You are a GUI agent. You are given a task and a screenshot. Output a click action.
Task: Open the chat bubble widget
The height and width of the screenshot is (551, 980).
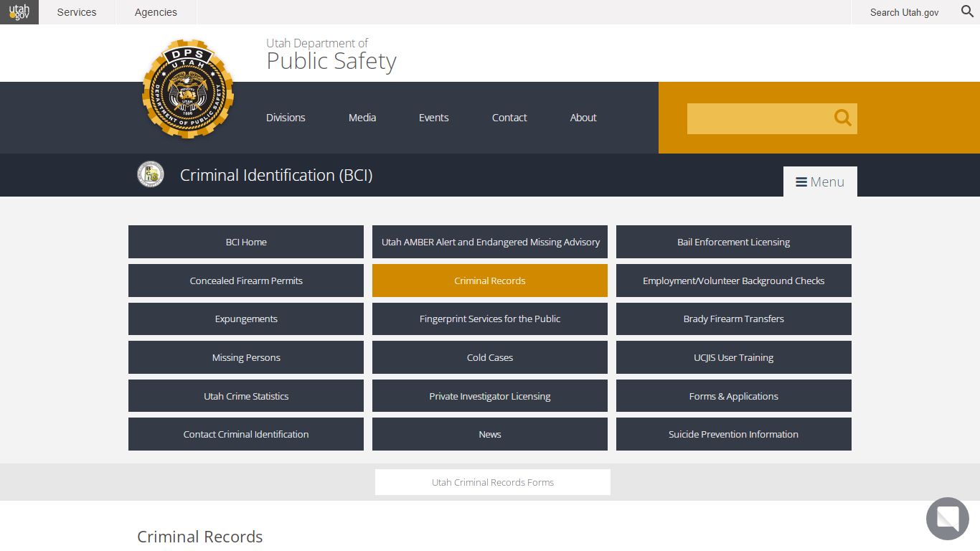[x=947, y=518]
